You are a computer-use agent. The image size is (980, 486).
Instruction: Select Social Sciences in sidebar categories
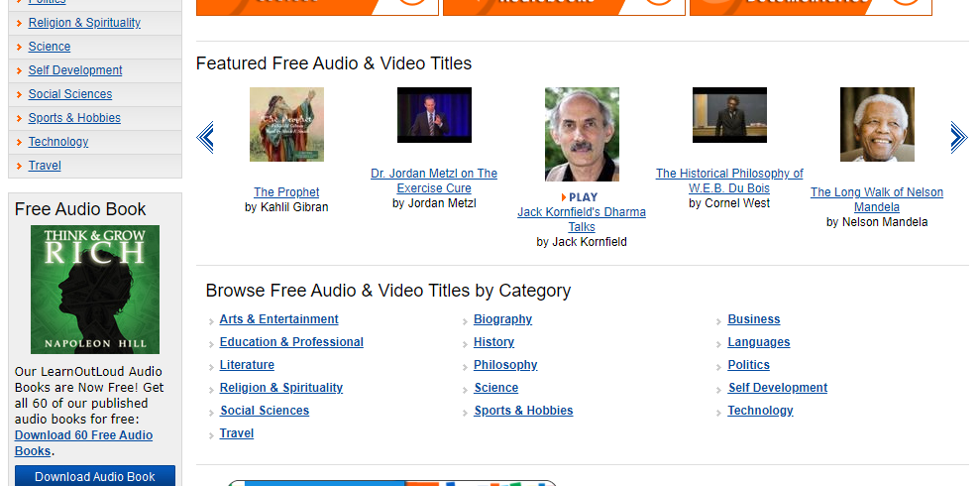pos(70,94)
